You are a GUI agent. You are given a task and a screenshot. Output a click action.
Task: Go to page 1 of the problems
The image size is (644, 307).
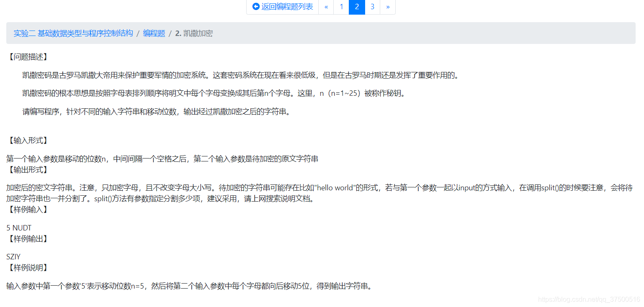(341, 7)
